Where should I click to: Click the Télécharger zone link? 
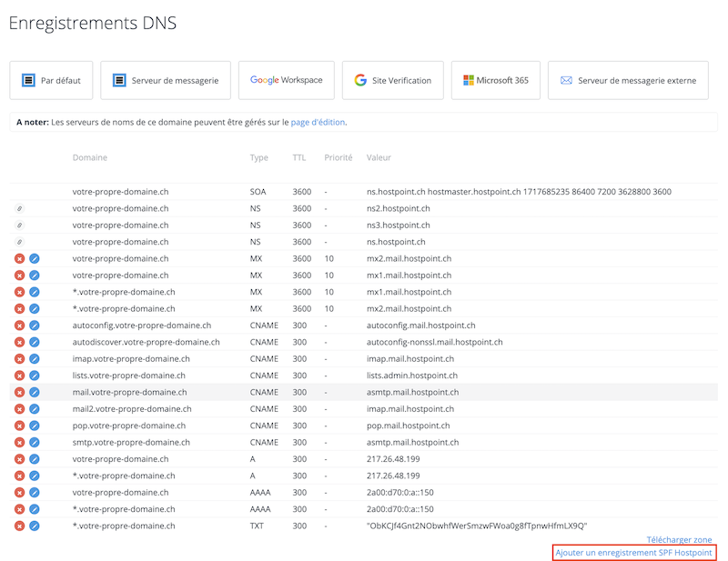tap(679, 540)
